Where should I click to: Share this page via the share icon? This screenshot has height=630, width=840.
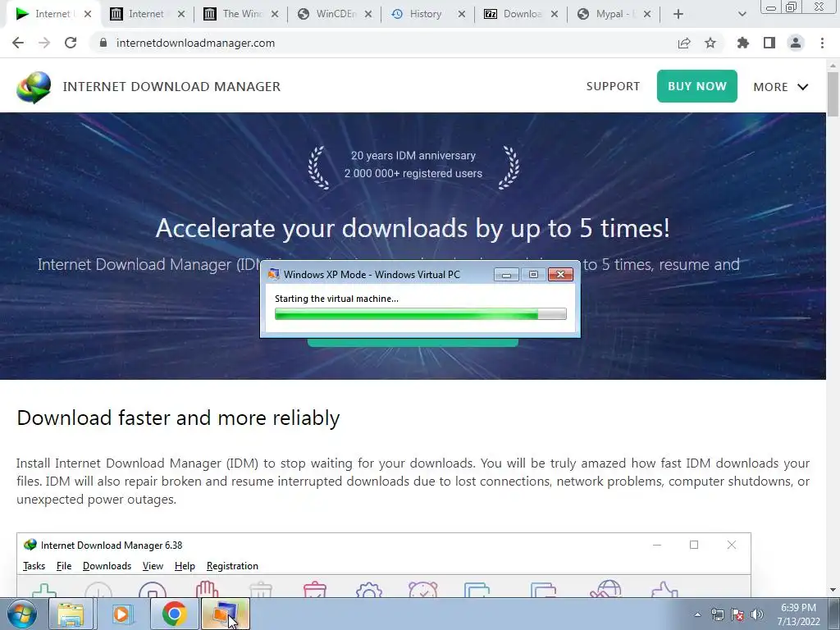point(683,43)
